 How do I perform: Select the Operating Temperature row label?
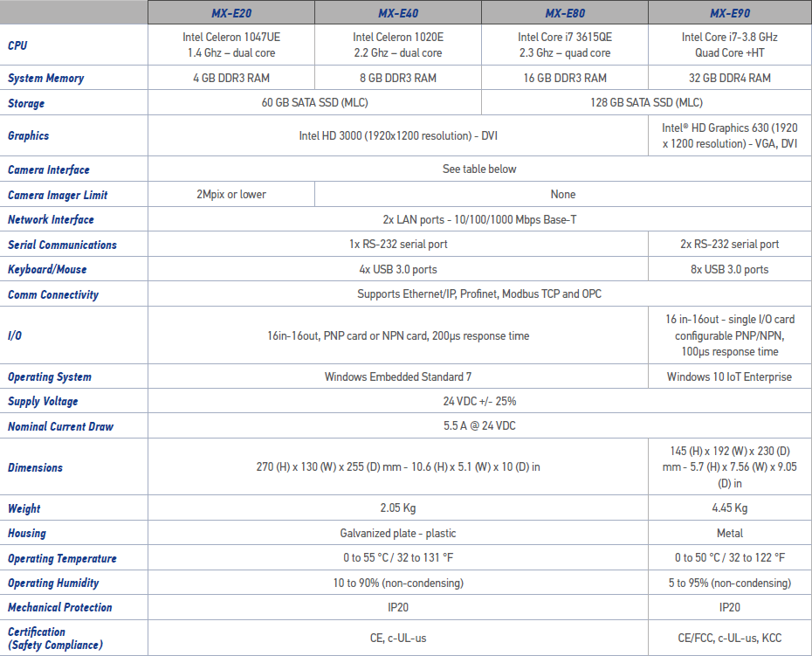coord(62,558)
